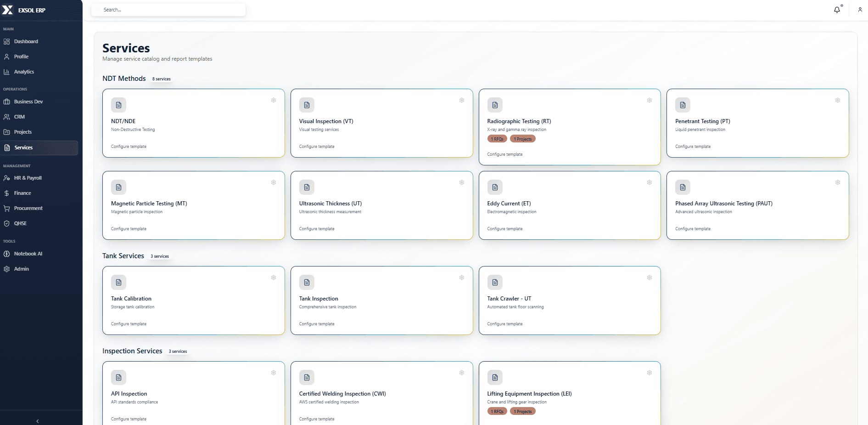Launch Notebook AI tool

click(x=39, y=254)
